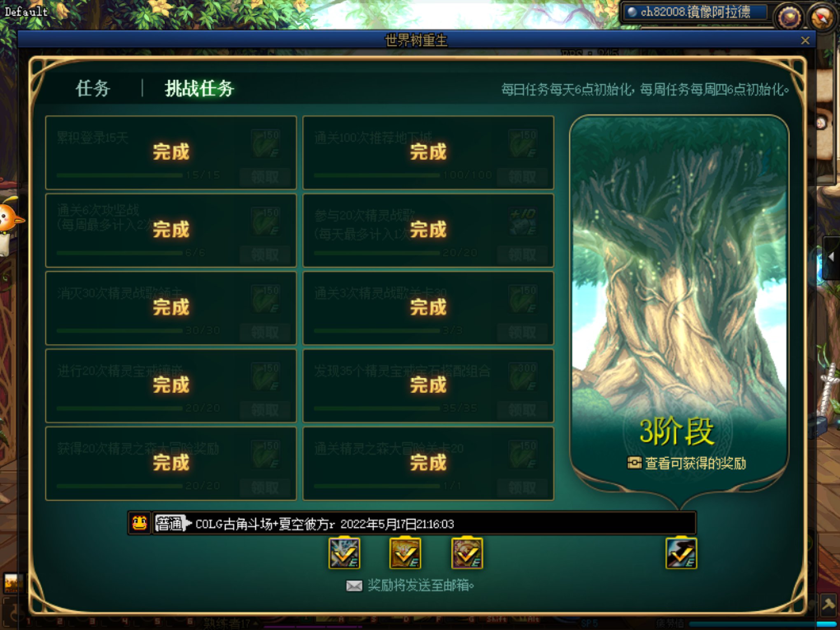840x630 pixels.
Task: Click the reward icon in 累积登录15天 task
Action: tap(266, 144)
